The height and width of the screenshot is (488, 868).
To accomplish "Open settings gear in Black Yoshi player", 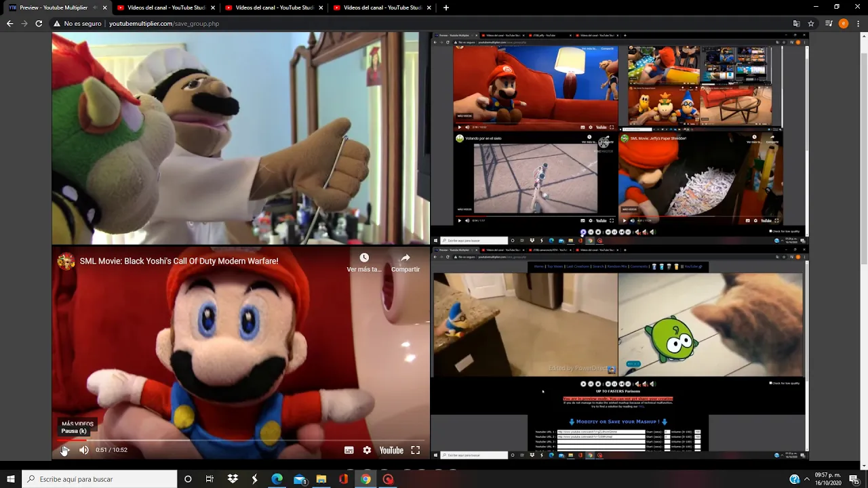I will pyautogui.click(x=367, y=450).
